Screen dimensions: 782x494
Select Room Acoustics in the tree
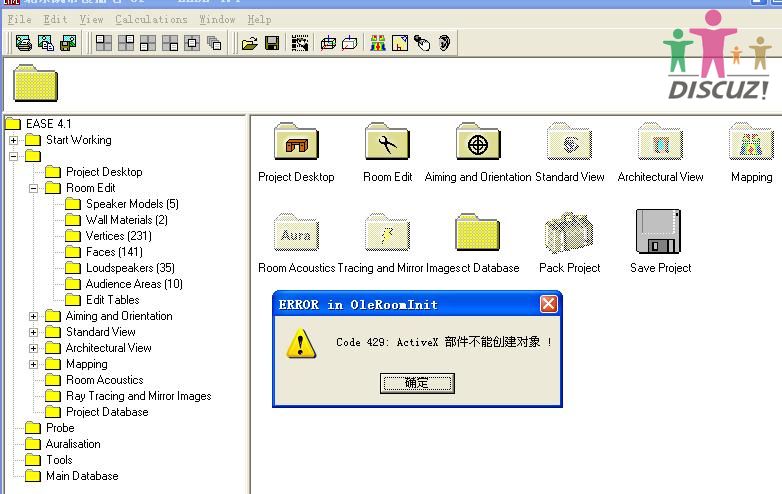[x=105, y=380]
